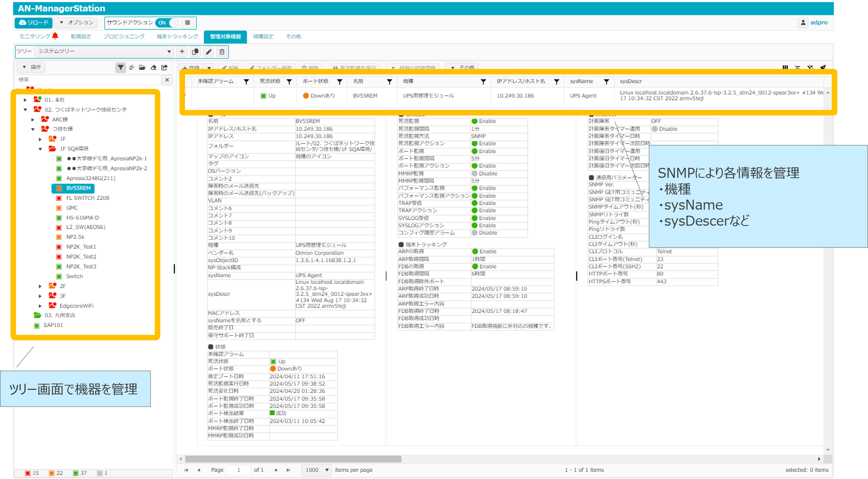
Task: Click the eraser clear icon in tree toolbar
Action: [153, 67]
